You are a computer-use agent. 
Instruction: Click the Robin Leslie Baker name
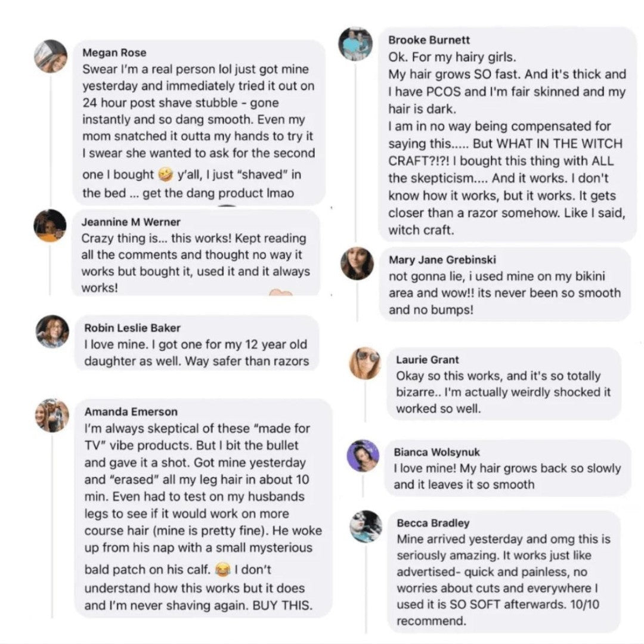coord(132,327)
